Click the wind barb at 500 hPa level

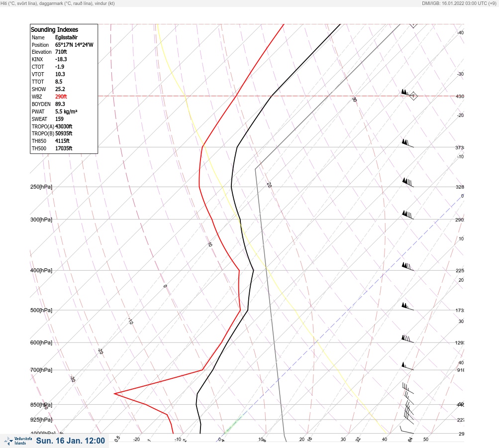point(407,306)
